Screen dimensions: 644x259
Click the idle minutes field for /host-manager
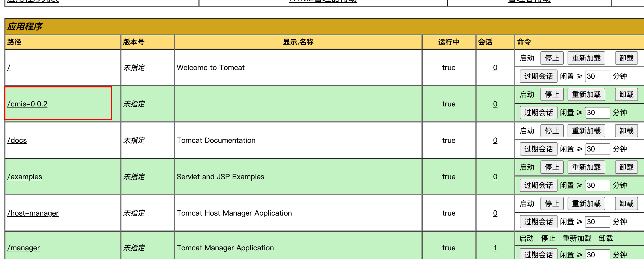(x=598, y=222)
